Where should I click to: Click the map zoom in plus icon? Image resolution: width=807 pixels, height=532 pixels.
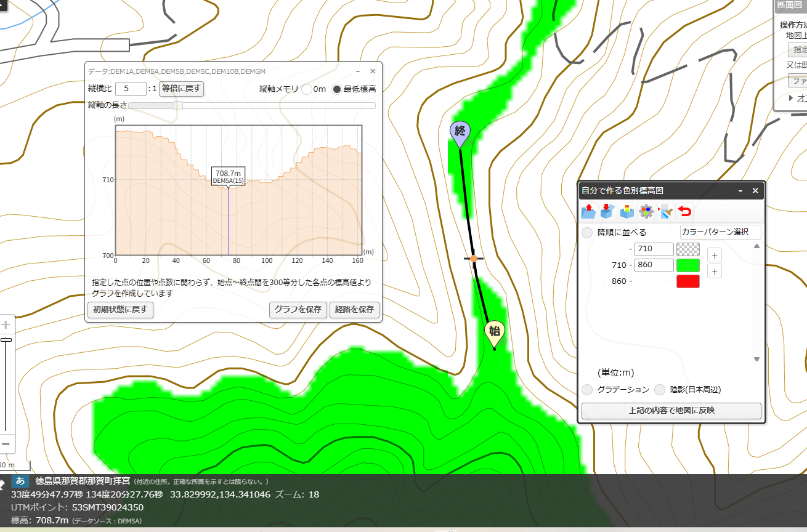(x=6, y=324)
